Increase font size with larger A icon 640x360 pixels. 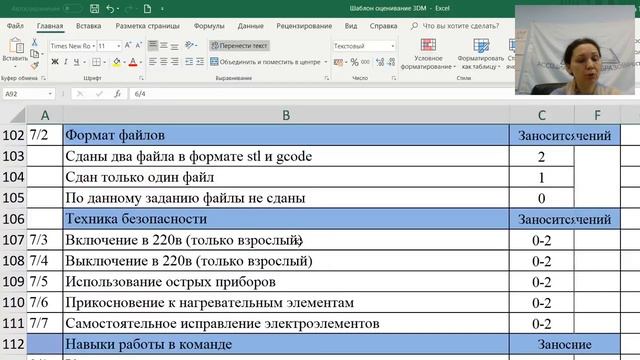click(128, 45)
